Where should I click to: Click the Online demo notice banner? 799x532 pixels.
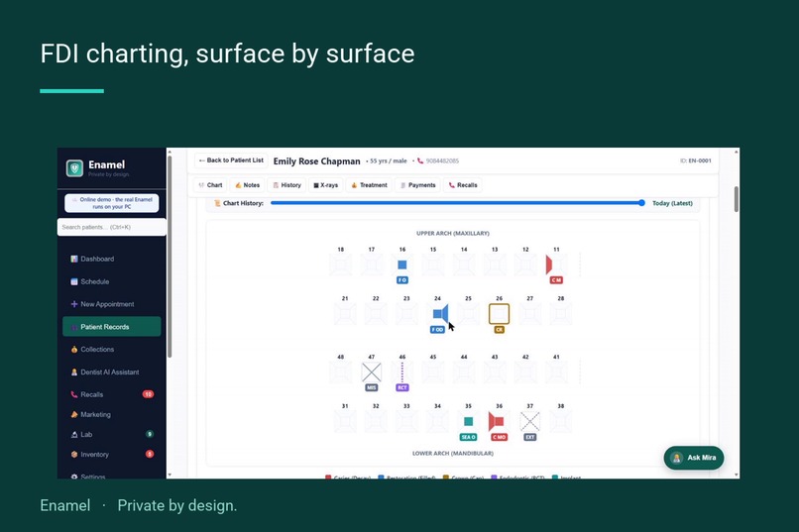(112, 203)
